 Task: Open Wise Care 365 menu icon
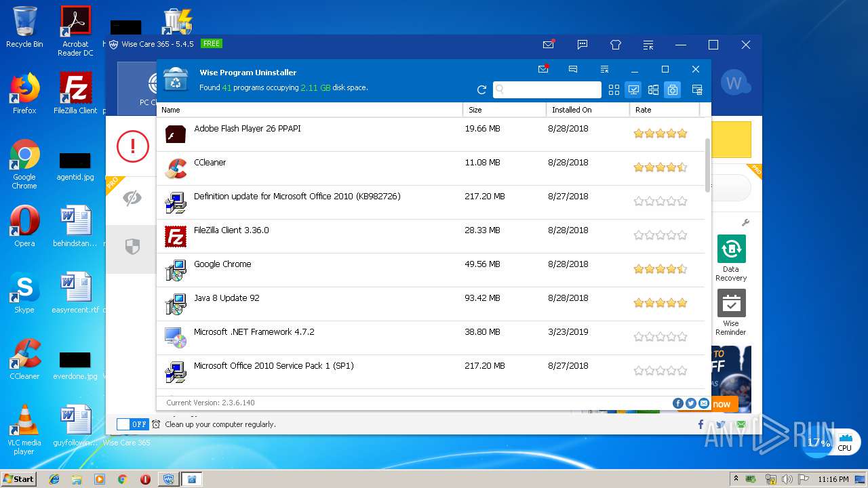[648, 45]
